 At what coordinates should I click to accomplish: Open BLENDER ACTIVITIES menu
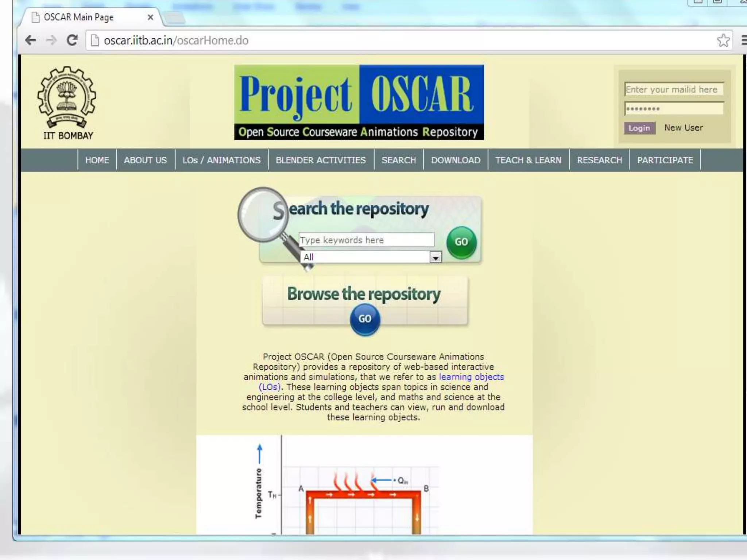click(321, 160)
